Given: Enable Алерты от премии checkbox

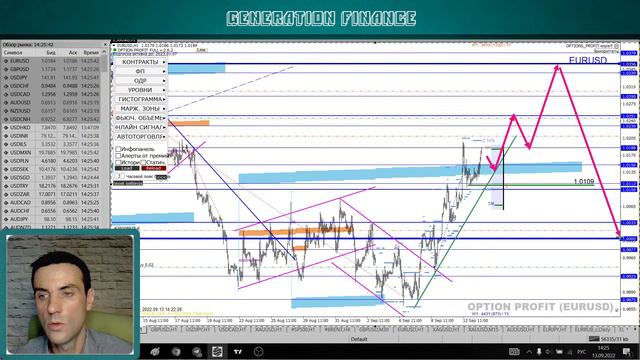Looking at the screenshot, I should point(118,156).
